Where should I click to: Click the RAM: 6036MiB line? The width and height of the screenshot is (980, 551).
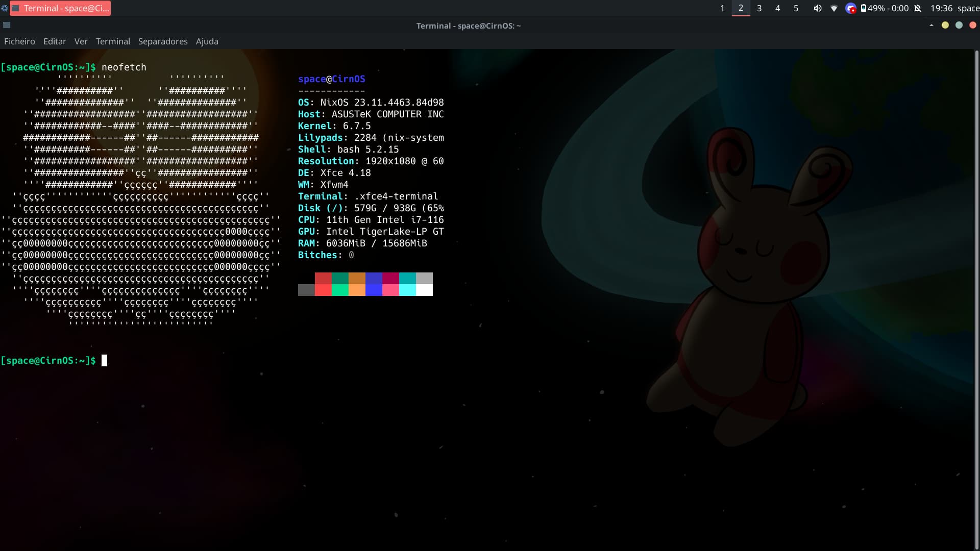(362, 243)
